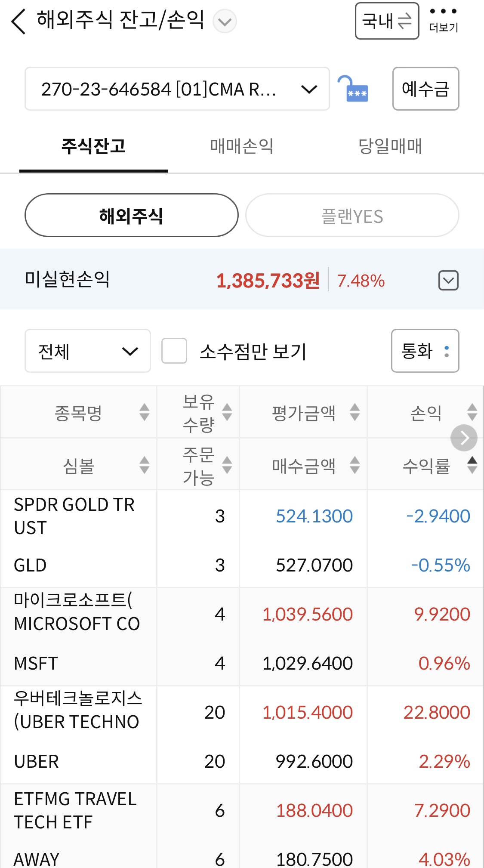The width and height of the screenshot is (484, 868).
Task: Sort by 주문가능 column arrows
Action: tap(227, 465)
